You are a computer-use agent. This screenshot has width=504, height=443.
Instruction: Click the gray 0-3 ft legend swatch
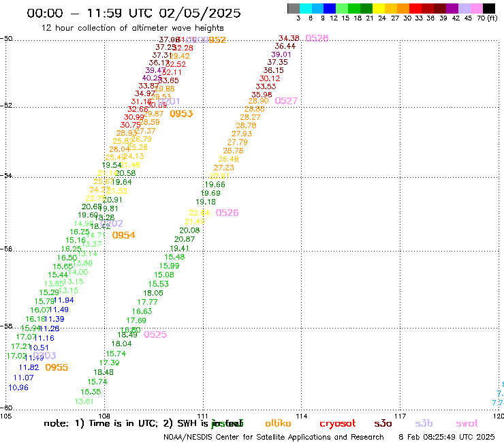click(294, 8)
